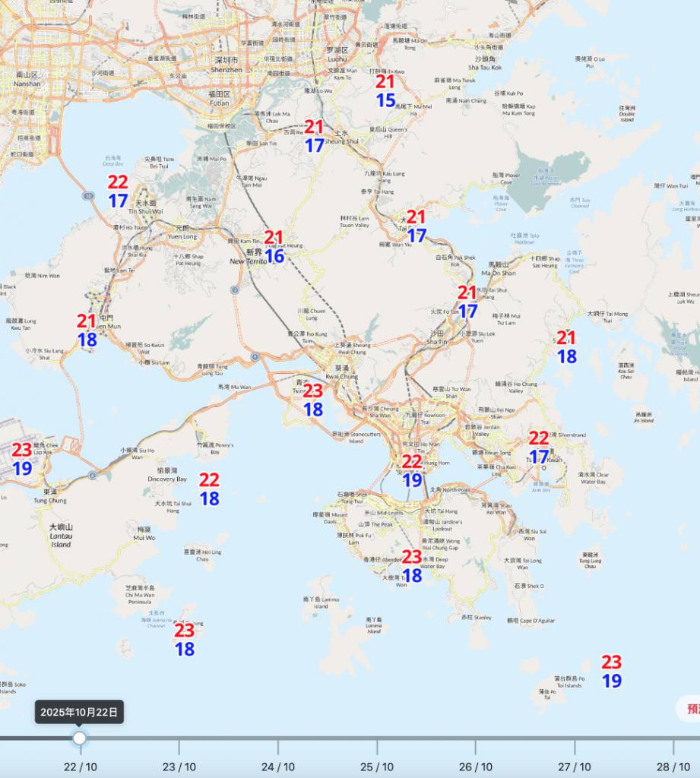Click the 27 / 10 timeline date
The width and height of the screenshot is (700, 778).
click(575, 767)
